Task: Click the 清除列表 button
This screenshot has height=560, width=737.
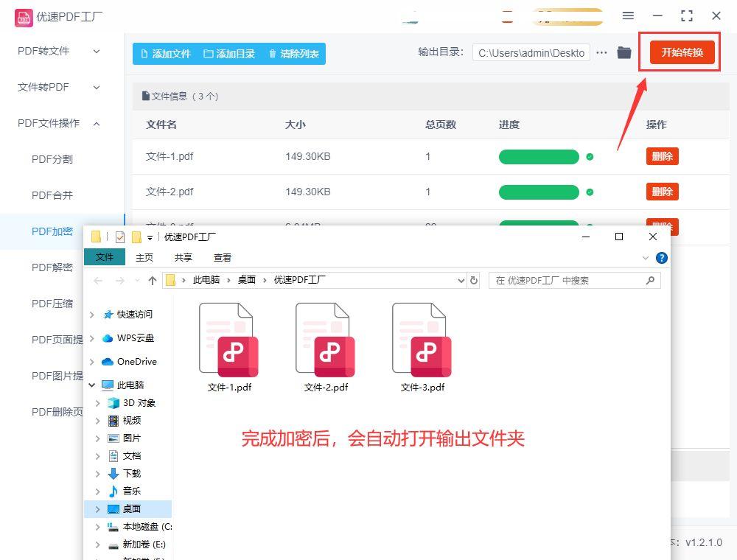Action: pos(294,54)
